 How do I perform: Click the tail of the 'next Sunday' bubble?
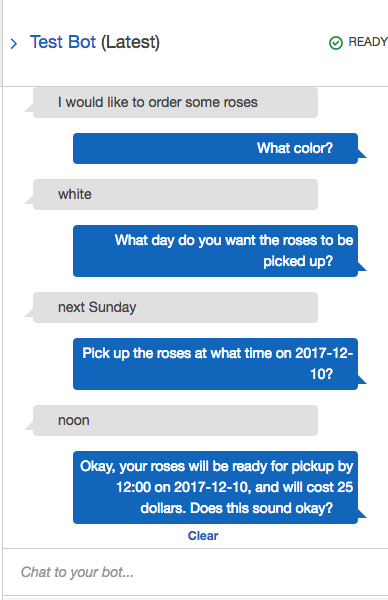pos(29,312)
